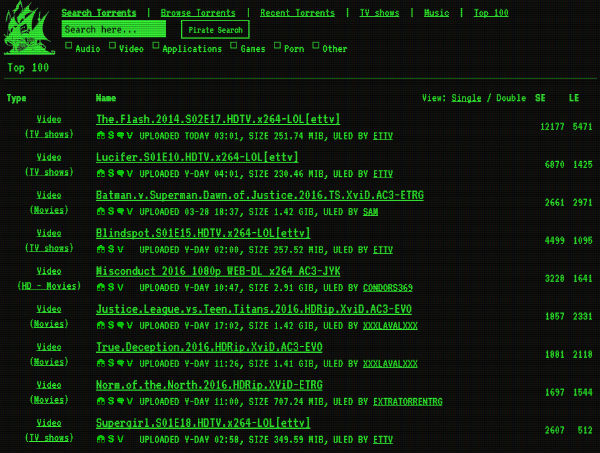Go to TV shows in top navigation
Image resolution: width=600 pixels, height=453 pixels.
coord(379,13)
